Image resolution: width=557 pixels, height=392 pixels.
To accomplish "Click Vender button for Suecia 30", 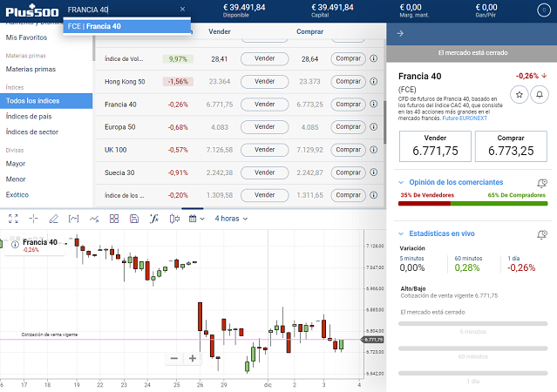I will pos(265,172).
